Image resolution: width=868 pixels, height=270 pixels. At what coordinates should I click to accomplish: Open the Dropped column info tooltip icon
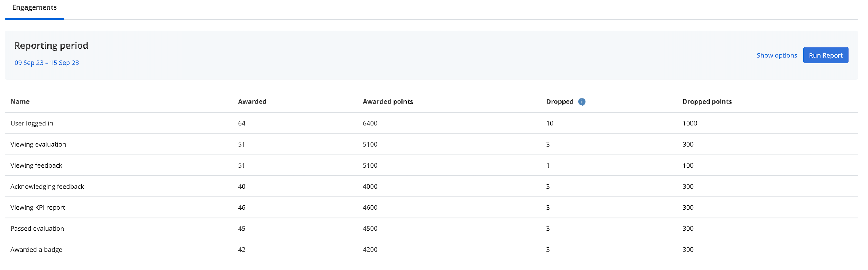click(582, 101)
